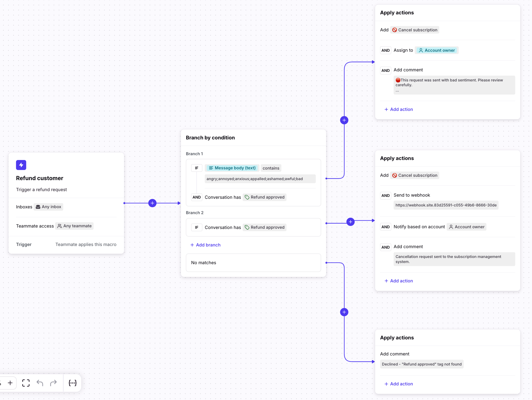Open the Any inbox selector
Viewport: 532px width, 400px height.
point(48,207)
